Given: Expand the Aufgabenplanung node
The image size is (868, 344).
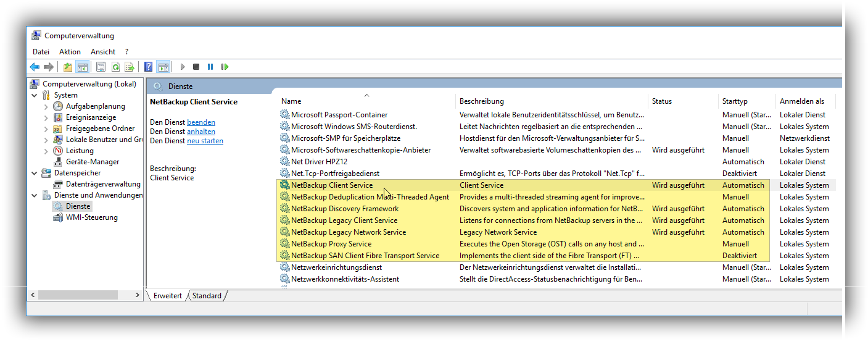Looking at the screenshot, I should pyautogui.click(x=46, y=106).
